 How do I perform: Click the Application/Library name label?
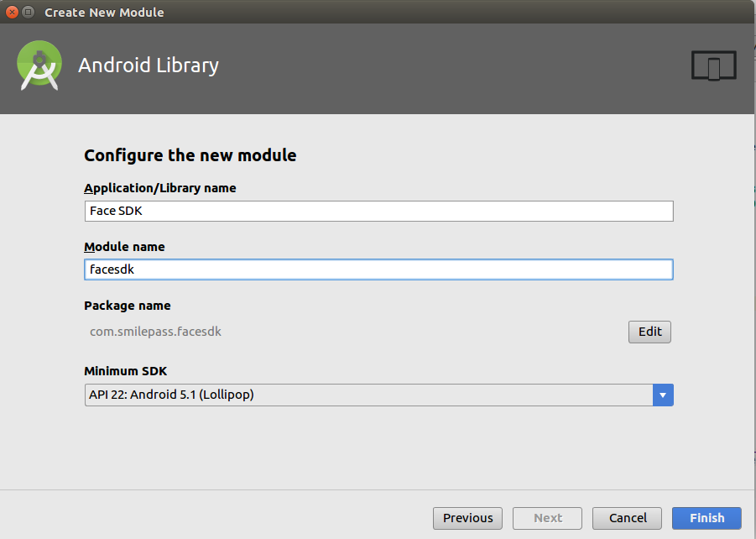point(160,188)
